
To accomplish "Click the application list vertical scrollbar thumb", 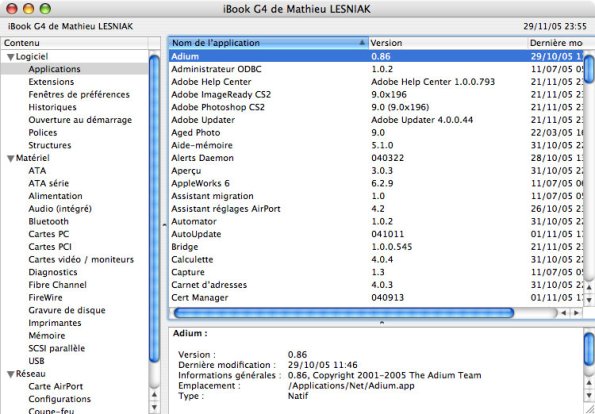I will [589, 69].
